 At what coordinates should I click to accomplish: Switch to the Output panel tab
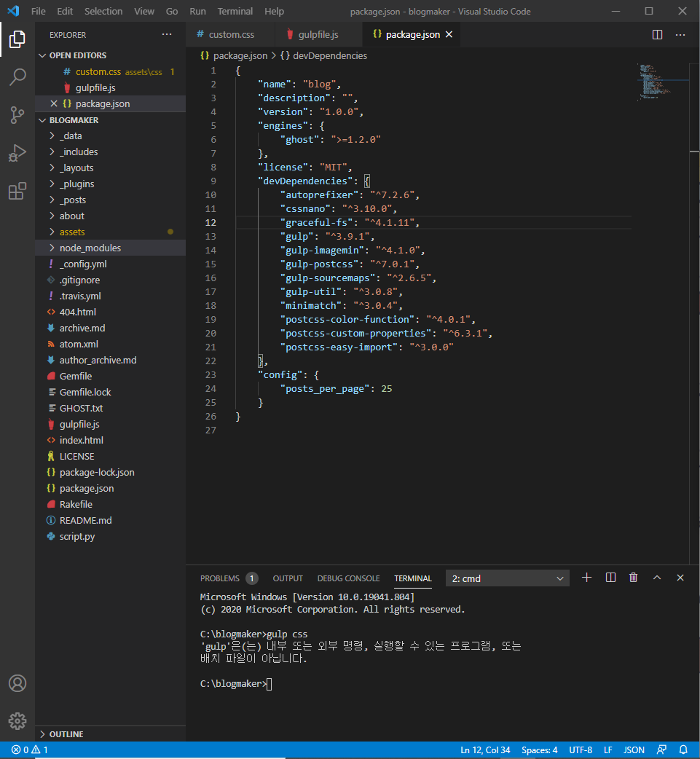[x=288, y=578]
